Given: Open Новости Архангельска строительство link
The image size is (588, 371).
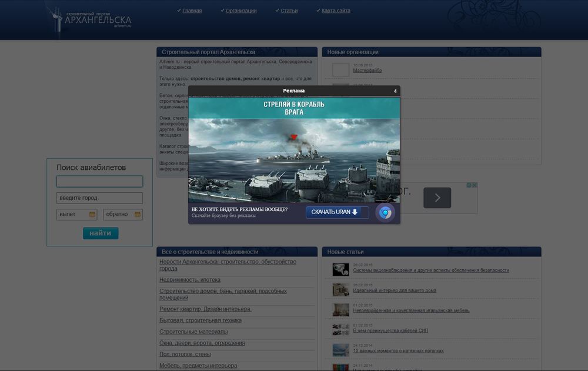Looking at the screenshot, I should click(x=228, y=265).
